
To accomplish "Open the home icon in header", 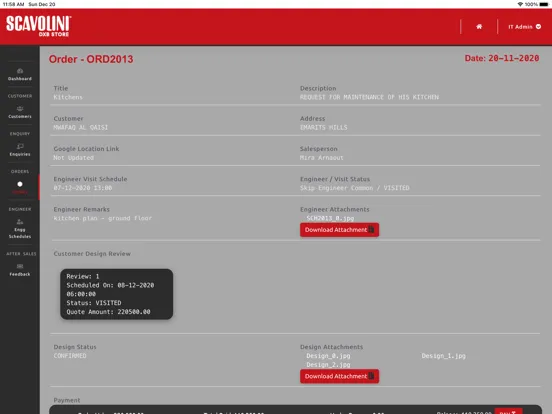I will pos(479,27).
